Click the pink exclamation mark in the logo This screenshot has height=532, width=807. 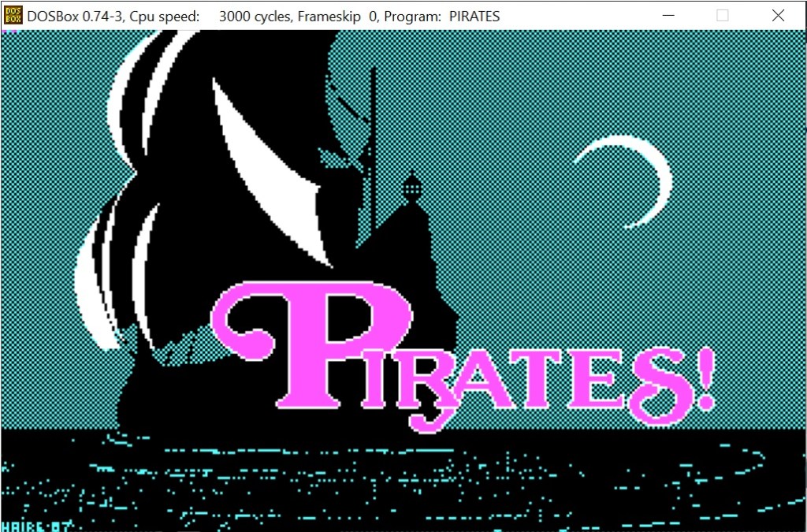click(x=705, y=378)
